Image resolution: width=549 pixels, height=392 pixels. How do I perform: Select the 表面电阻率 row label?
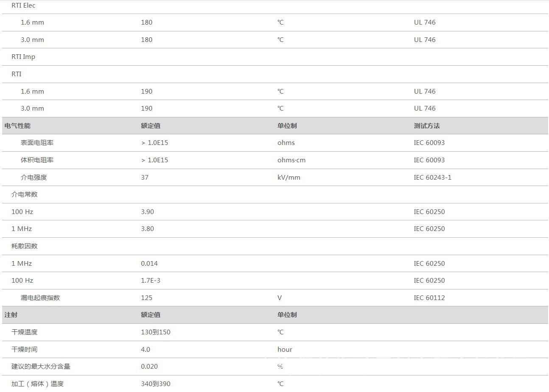click(37, 143)
